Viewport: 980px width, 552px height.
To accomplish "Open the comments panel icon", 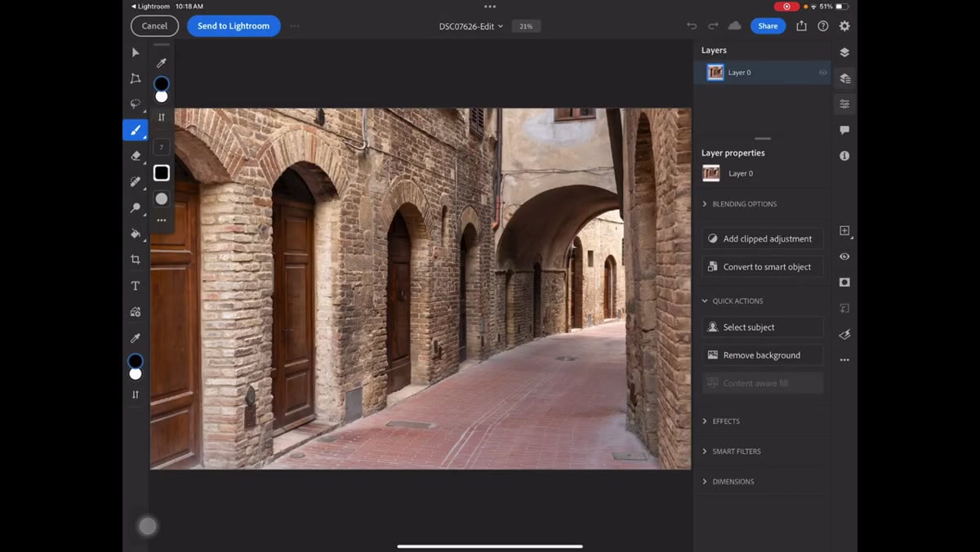I will point(844,130).
